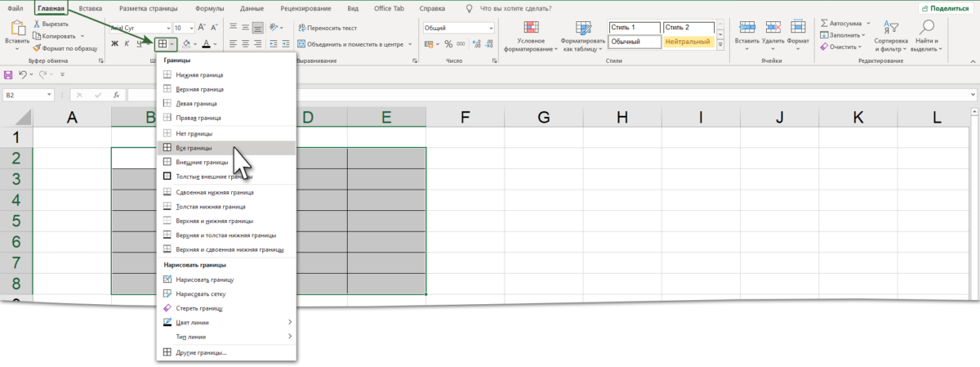The height and width of the screenshot is (367, 980).
Task: Toggle italic formatting (К) button
Action: coord(127,43)
